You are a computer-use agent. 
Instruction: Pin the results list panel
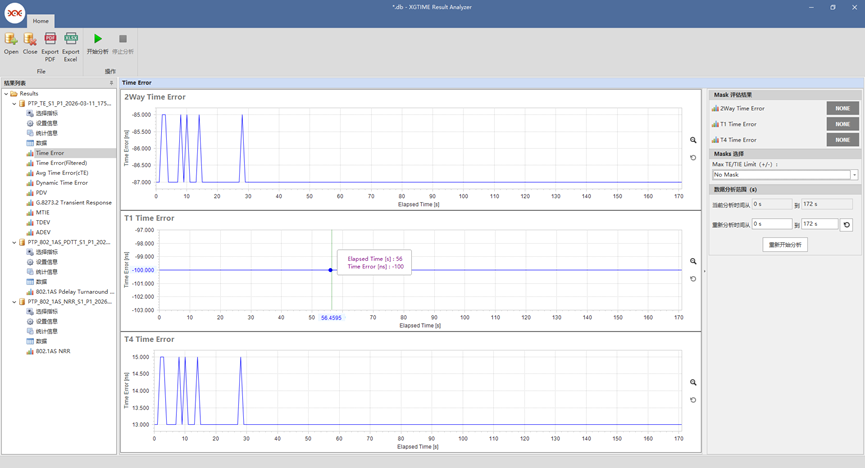coord(111,83)
